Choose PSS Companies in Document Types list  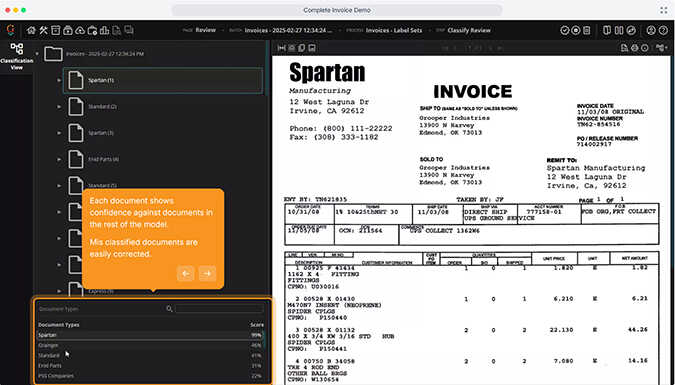150,376
